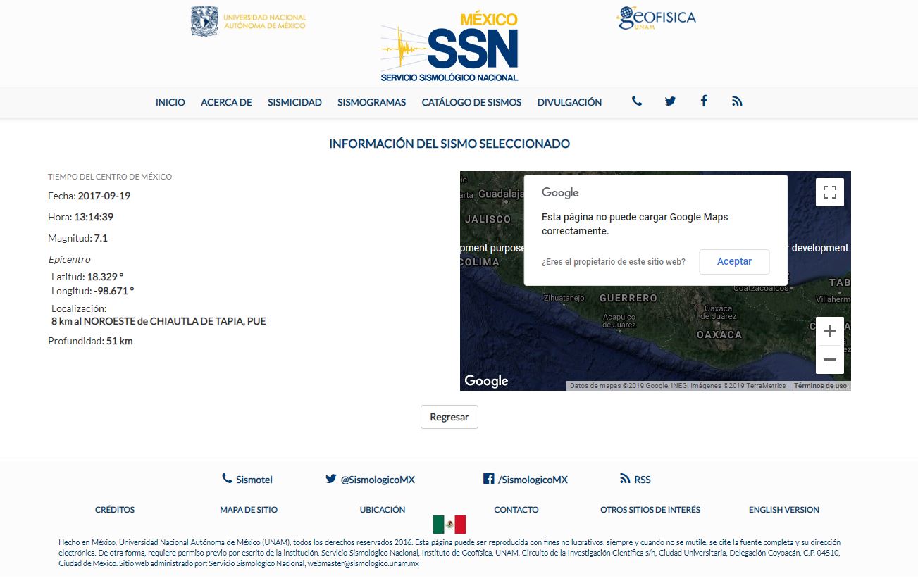
Task: Click the phone icon in navigation bar
Action: (x=637, y=101)
